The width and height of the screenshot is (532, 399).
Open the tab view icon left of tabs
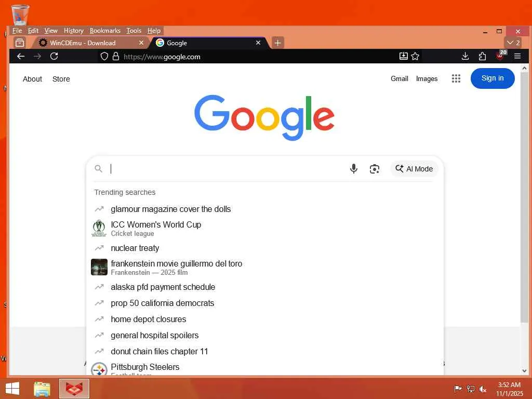click(x=20, y=43)
